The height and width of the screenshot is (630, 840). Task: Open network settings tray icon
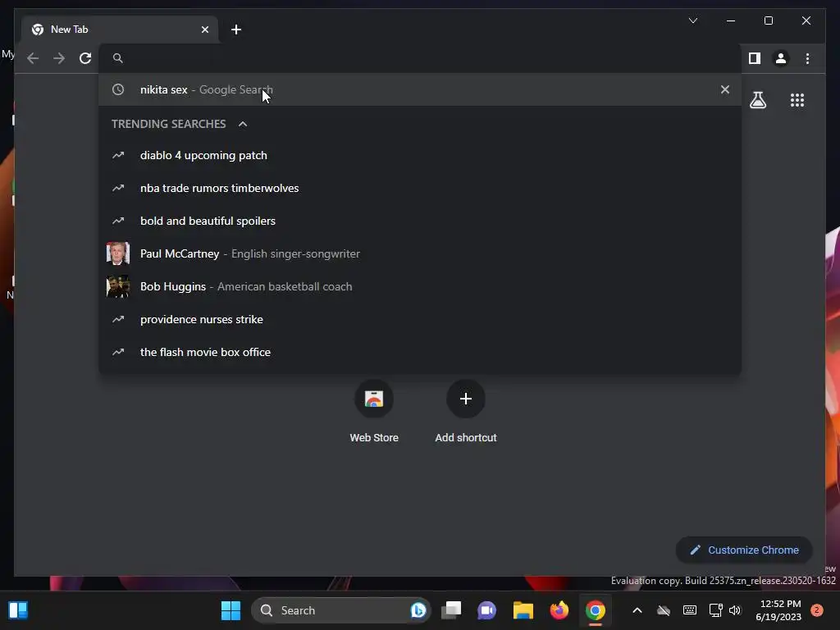pyautogui.click(x=715, y=610)
